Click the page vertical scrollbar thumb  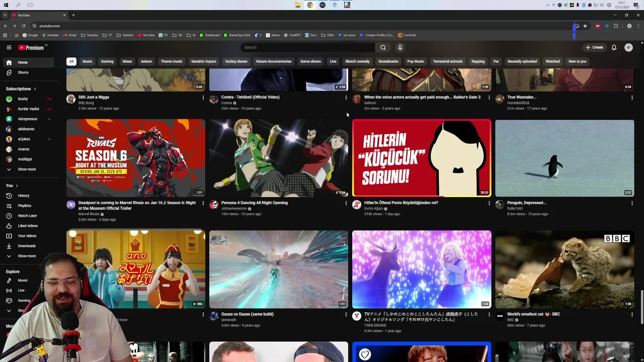[641, 307]
